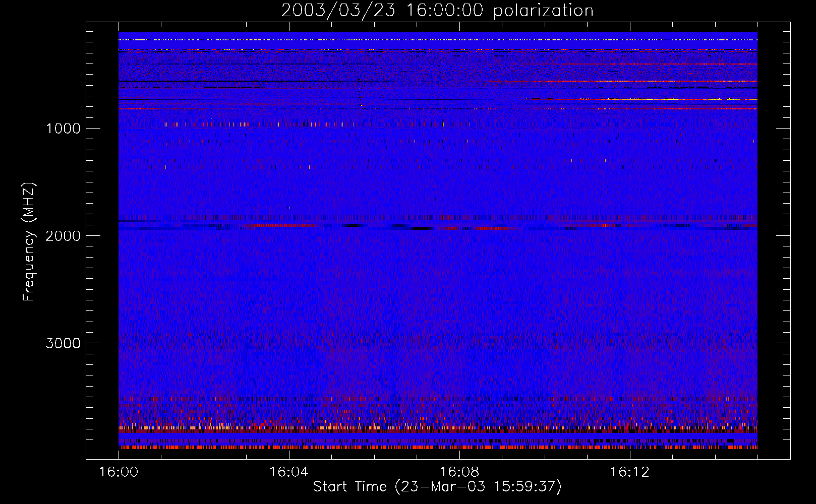Click the '16:04' time tick label

(288, 472)
